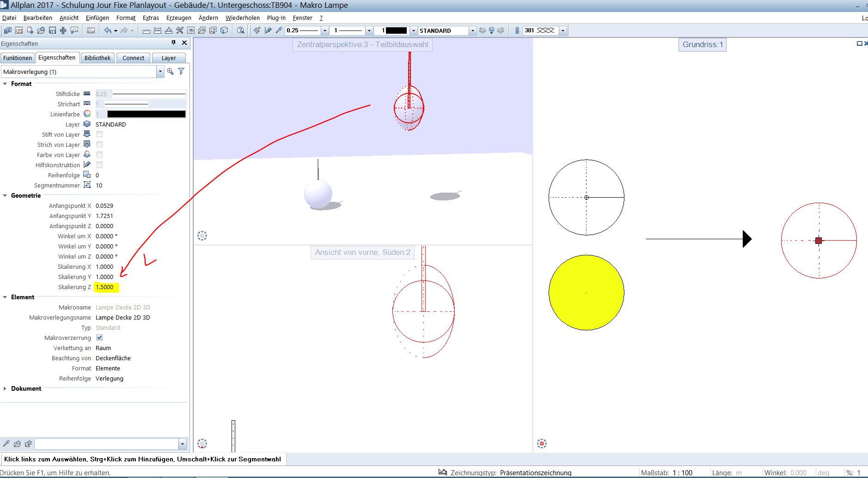Switch to the Bibliothek tab
This screenshot has width=868, height=478.
coord(98,58)
